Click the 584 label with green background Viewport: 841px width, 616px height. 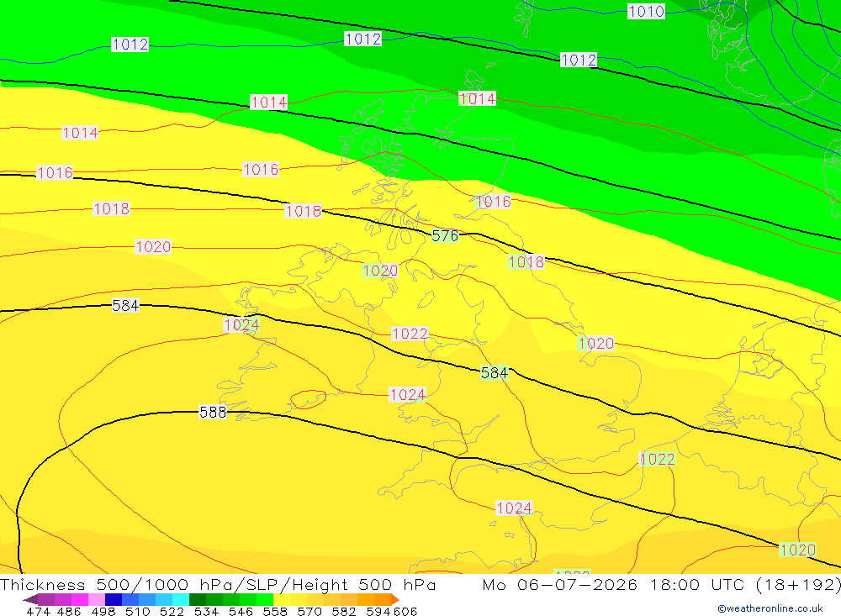[495, 372]
